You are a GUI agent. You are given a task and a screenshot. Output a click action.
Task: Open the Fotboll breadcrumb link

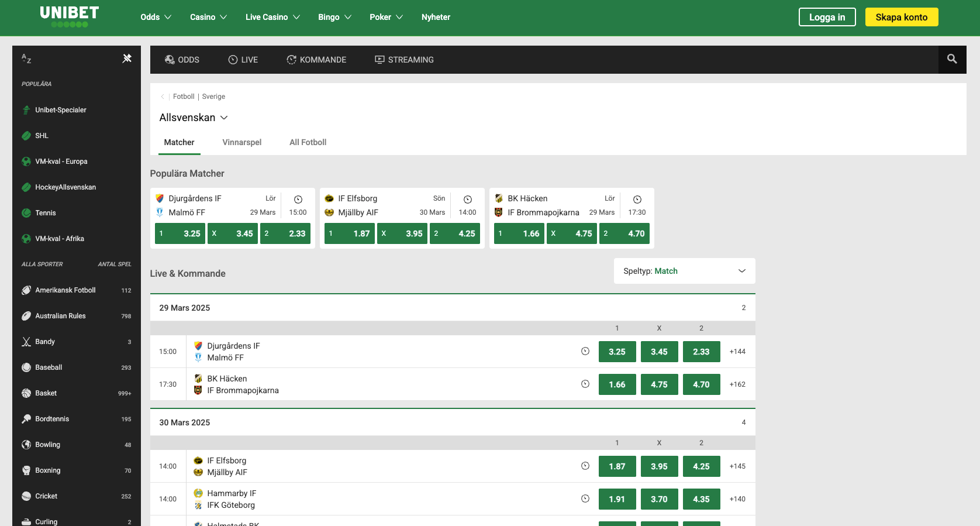point(184,97)
